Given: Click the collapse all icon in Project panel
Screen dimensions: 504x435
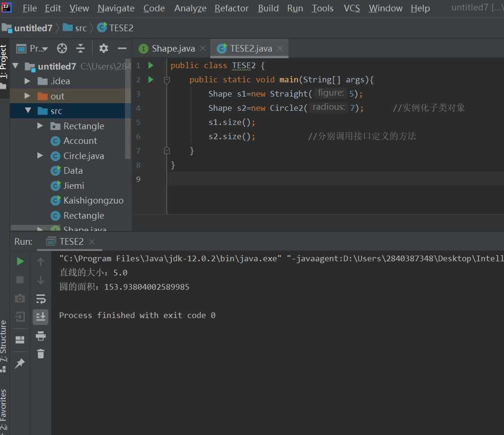Looking at the screenshot, I should [81, 48].
